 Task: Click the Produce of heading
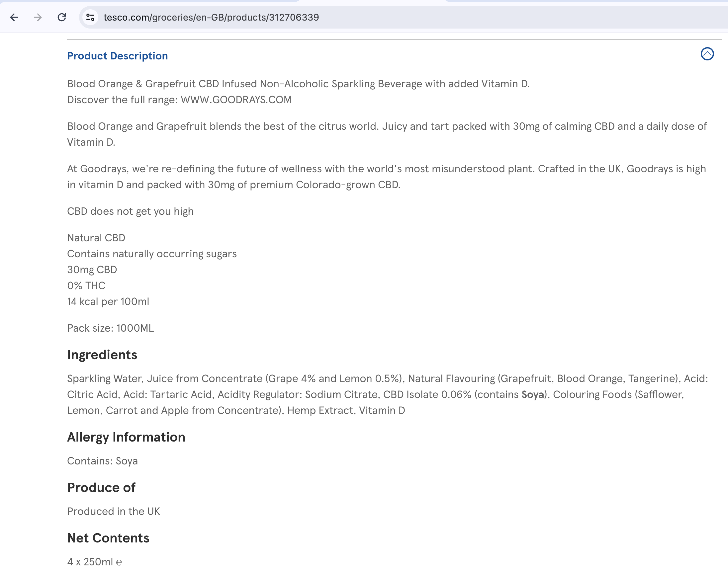pos(101,487)
